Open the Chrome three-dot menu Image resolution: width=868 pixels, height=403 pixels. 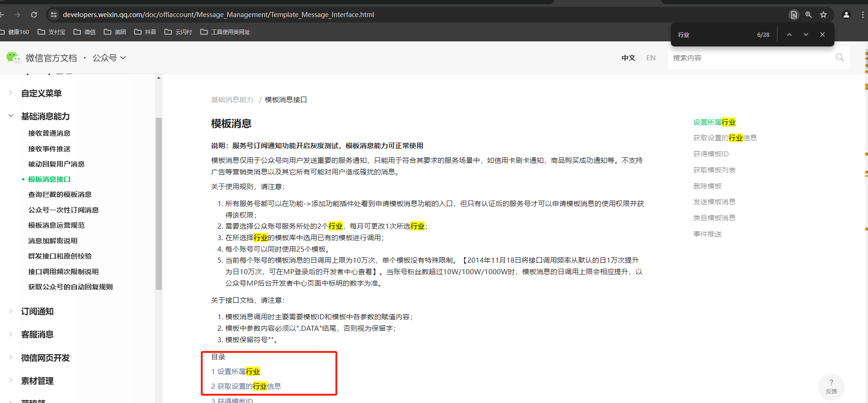[862, 15]
